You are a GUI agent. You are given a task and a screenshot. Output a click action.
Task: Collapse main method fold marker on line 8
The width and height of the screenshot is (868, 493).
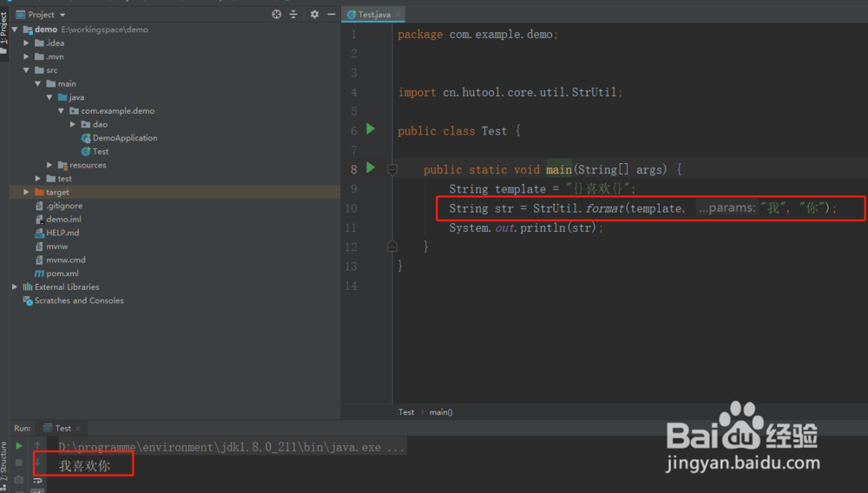coord(392,169)
